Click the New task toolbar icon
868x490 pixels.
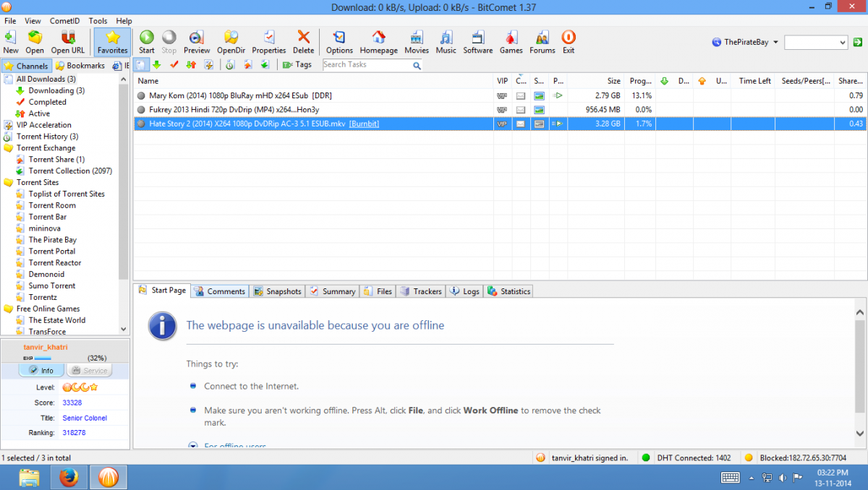click(x=11, y=42)
